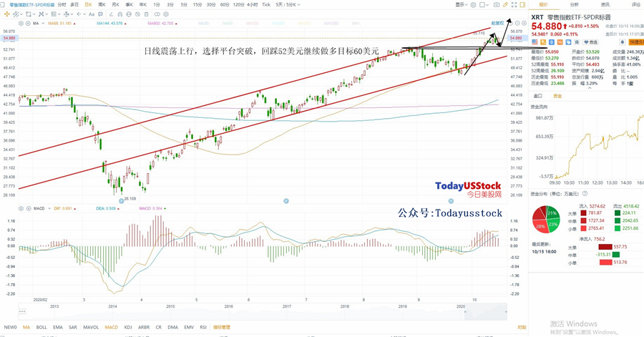Expand the MA indicator type dropdown

[43, 24]
